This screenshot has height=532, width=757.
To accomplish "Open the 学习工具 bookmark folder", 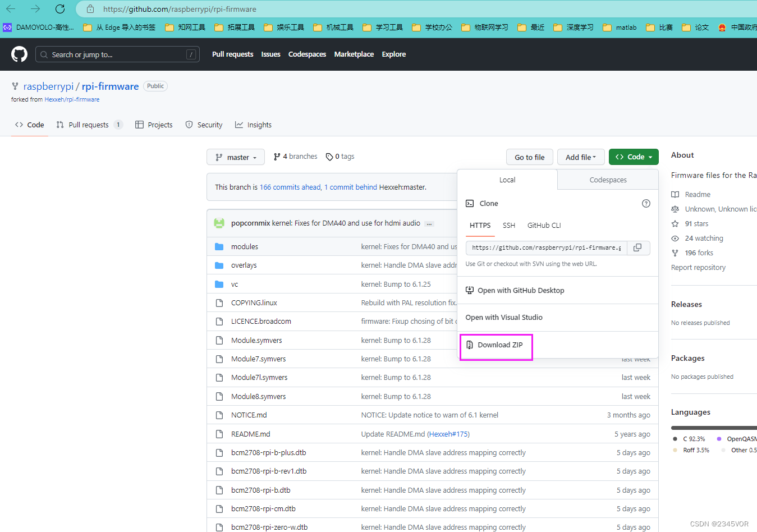I will [x=383, y=27].
